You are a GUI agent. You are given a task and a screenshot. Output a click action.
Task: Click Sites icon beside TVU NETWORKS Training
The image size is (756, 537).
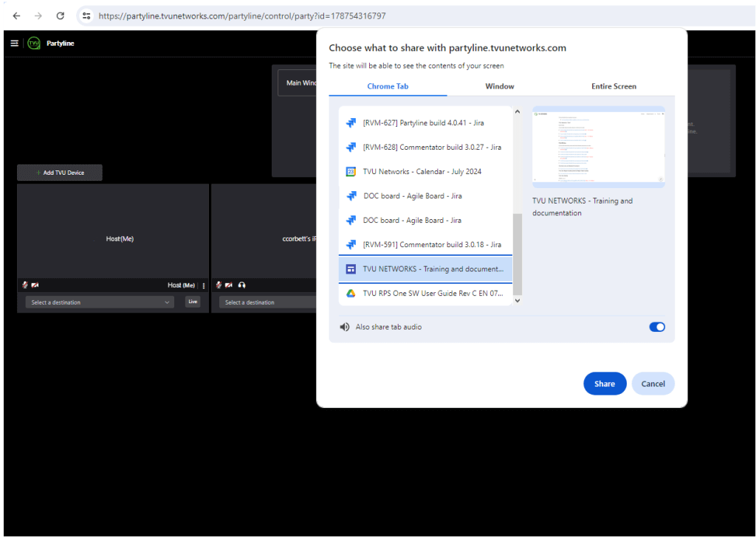point(351,268)
